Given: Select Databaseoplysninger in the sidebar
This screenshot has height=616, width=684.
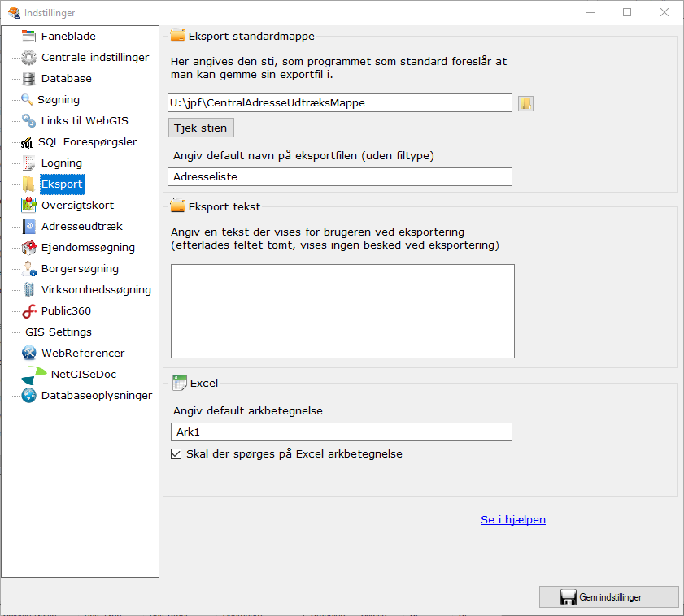Looking at the screenshot, I should pos(97,396).
